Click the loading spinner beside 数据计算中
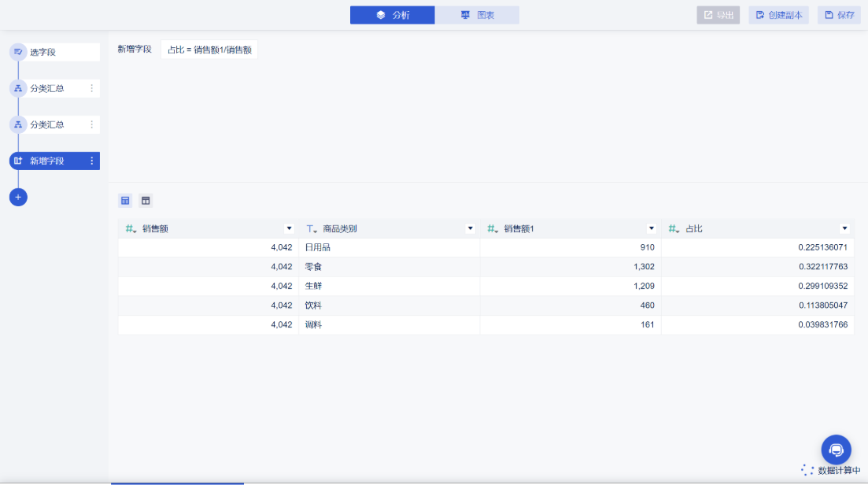The image size is (868, 485). (x=807, y=471)
